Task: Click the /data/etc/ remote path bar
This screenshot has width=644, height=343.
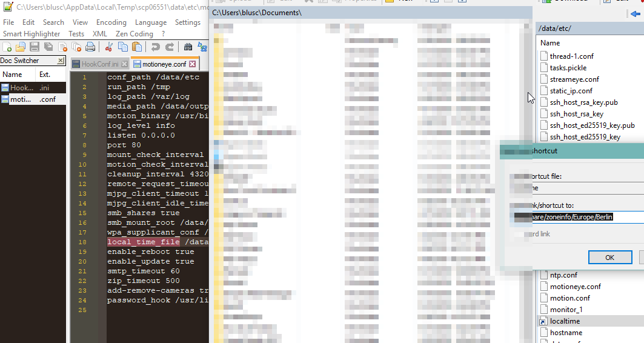Action: 590,28
